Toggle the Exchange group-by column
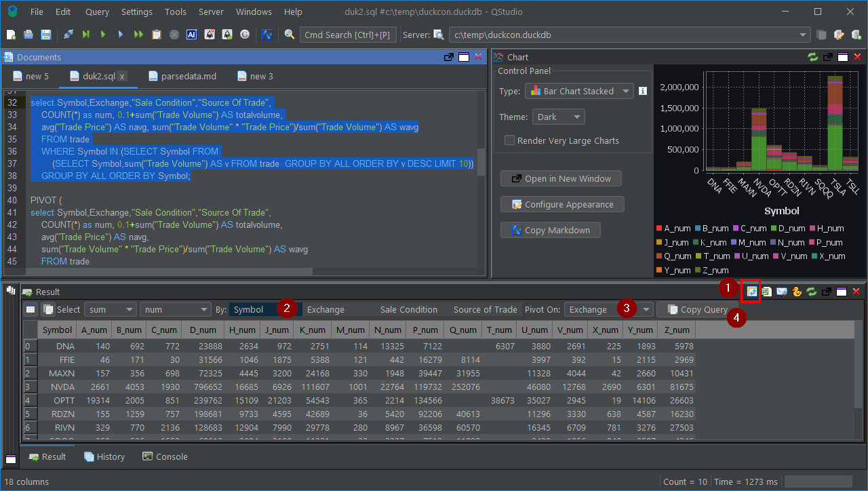The image size is (868, 491). click(325, 309)
